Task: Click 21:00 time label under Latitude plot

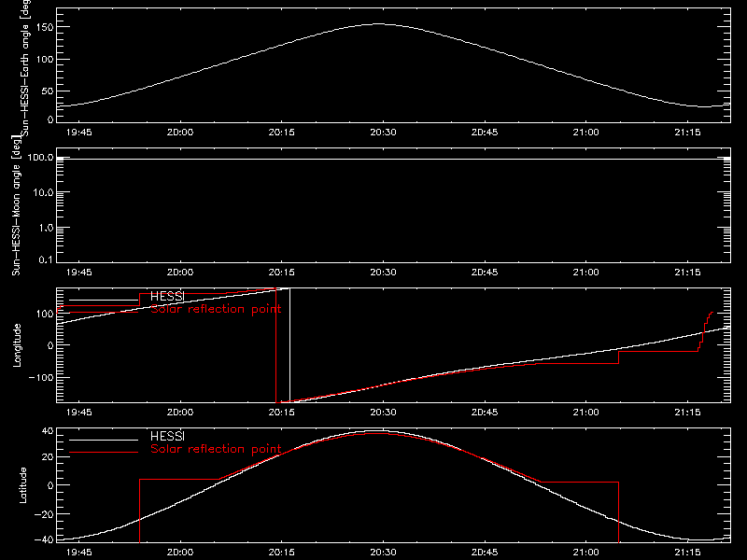Action: click(586, 553)
